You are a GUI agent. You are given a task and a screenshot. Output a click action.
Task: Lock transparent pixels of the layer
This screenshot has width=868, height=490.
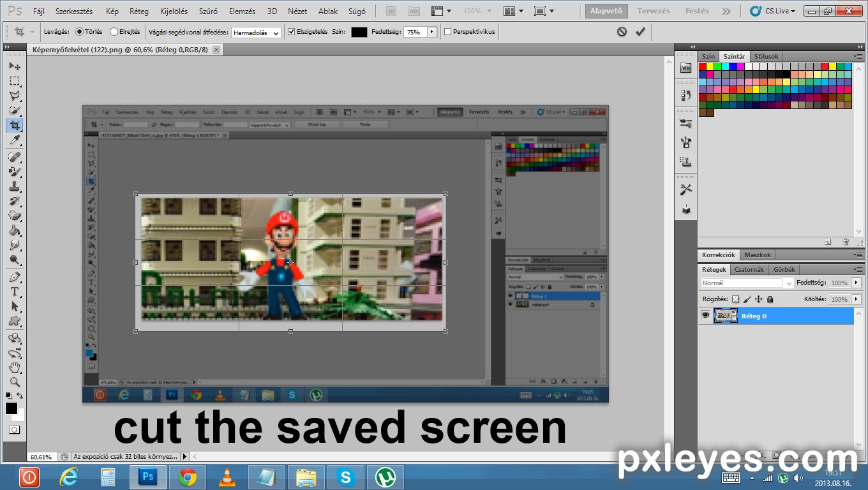[735, 299]
